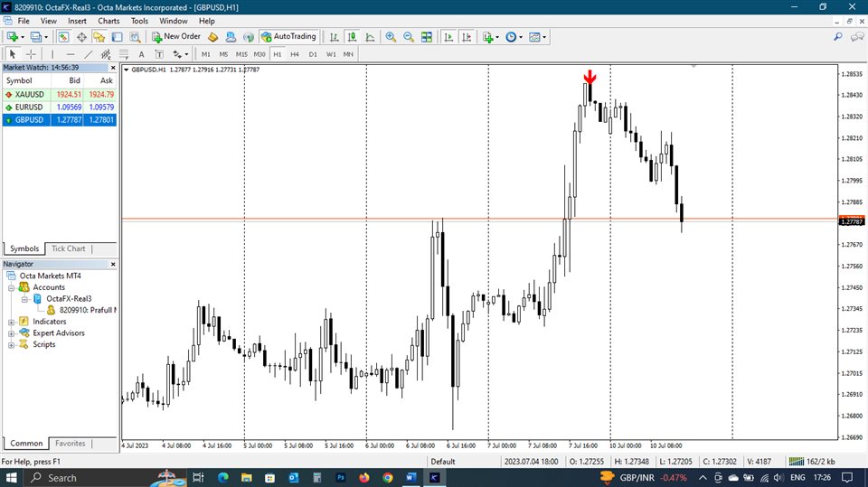Open the Tools menu
The width and height of the screenshot is (868, 487).
(139, 21)
